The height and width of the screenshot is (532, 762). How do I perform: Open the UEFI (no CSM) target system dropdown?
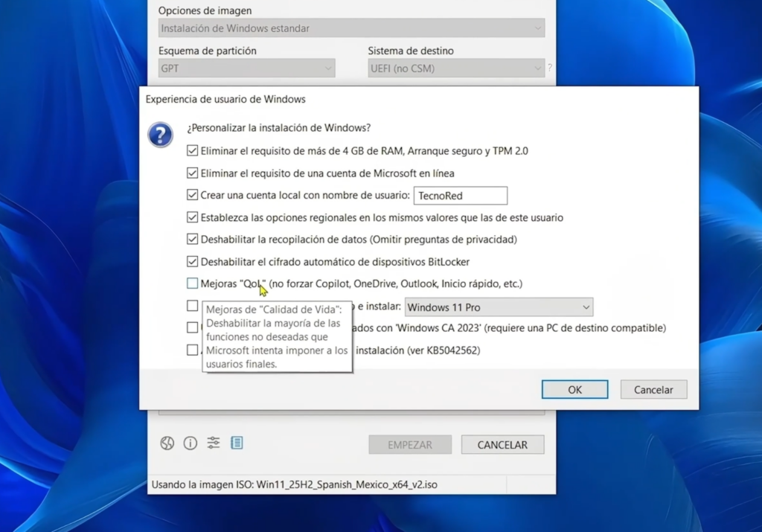coord(456,68)
